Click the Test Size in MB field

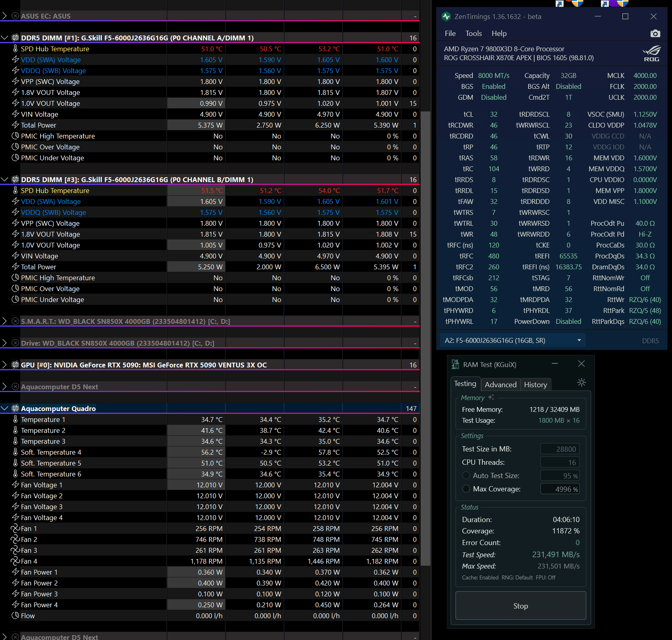click(x=560, y=449)
